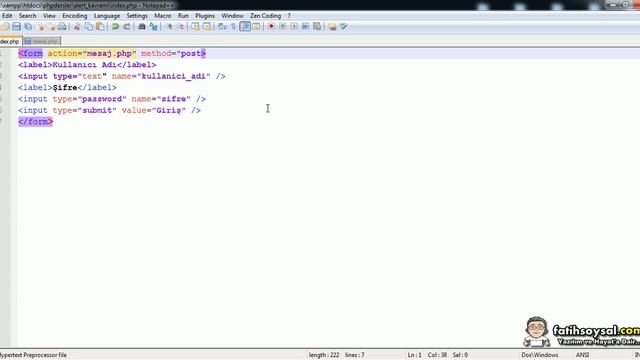Screen dimensions: 640x360
Task: Click 'Ln : 1' in status bar
Action: click(x=414, y=355)
